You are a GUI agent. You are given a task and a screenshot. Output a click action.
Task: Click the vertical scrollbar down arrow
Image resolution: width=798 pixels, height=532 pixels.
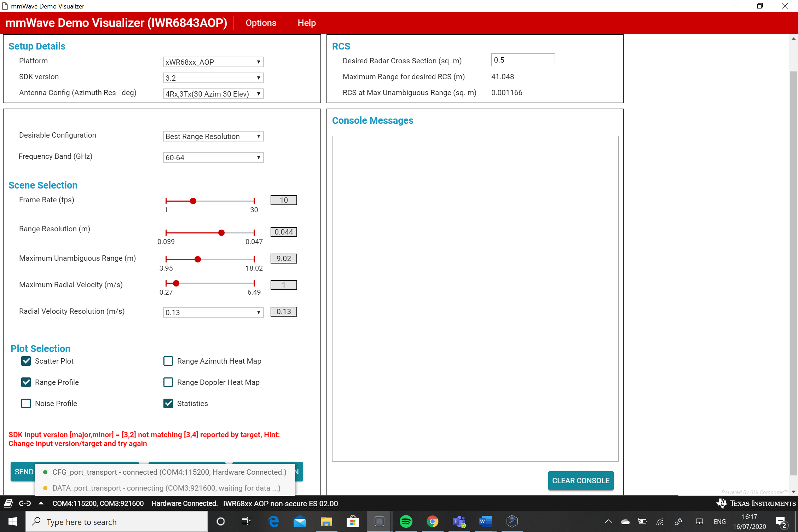[x=793, y=492]
